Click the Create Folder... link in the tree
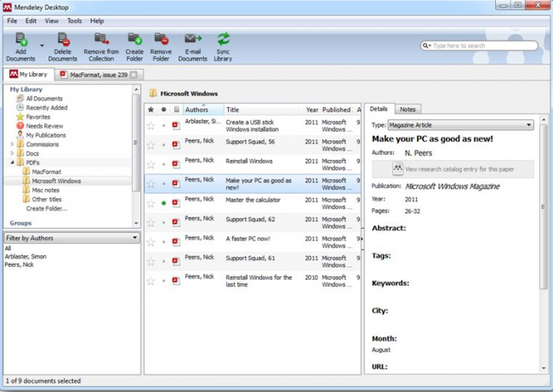 point(47,208)
